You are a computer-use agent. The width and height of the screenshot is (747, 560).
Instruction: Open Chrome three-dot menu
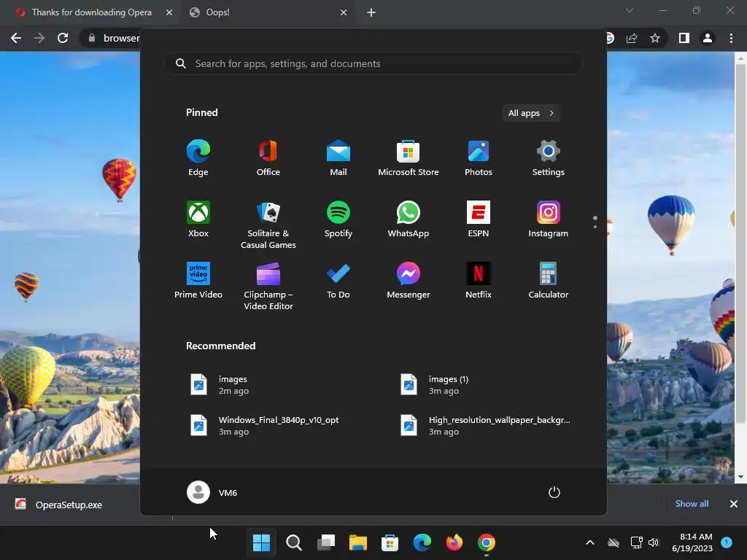(x=731, y=38)
